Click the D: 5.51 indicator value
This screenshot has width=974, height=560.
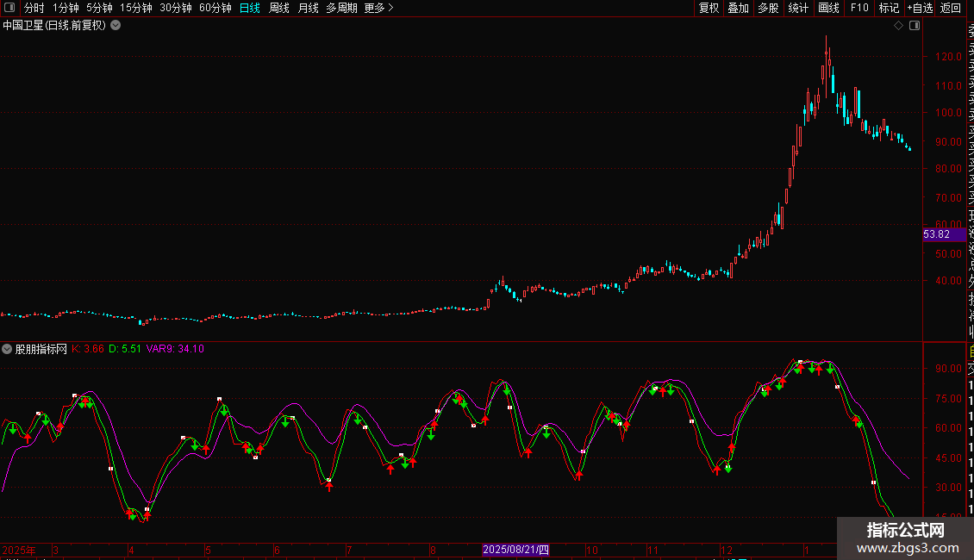pos(125,349)
